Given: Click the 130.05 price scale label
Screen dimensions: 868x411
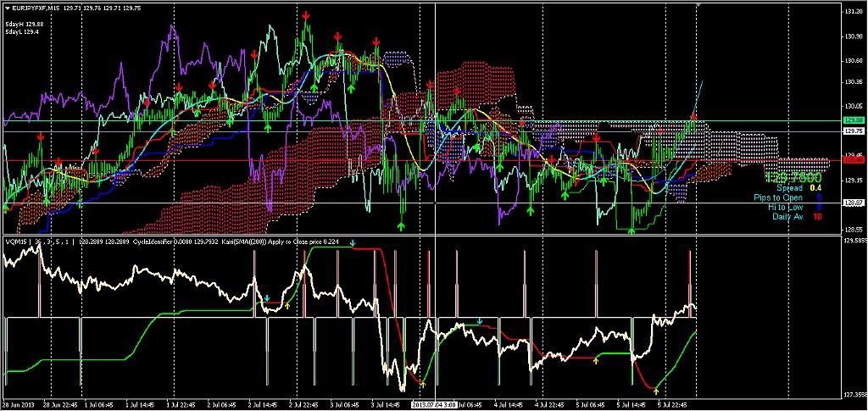Looking at the screenshot, I should 852,106.
